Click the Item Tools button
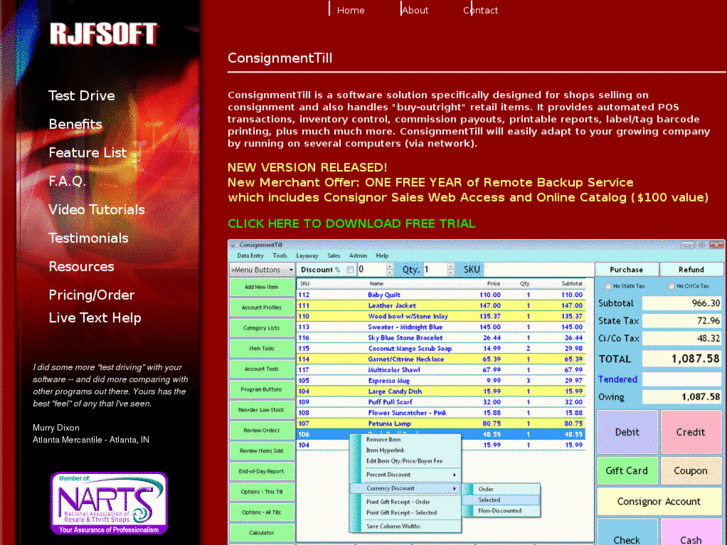Image resolution: width=727 pixels, height=545 pixels. (x=261, y=348)
